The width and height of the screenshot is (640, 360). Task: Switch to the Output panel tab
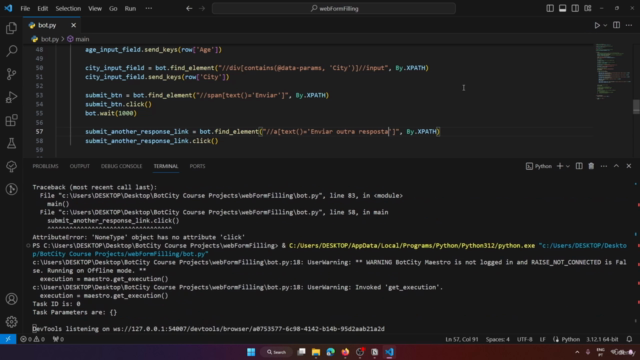(x=80, y=166)
